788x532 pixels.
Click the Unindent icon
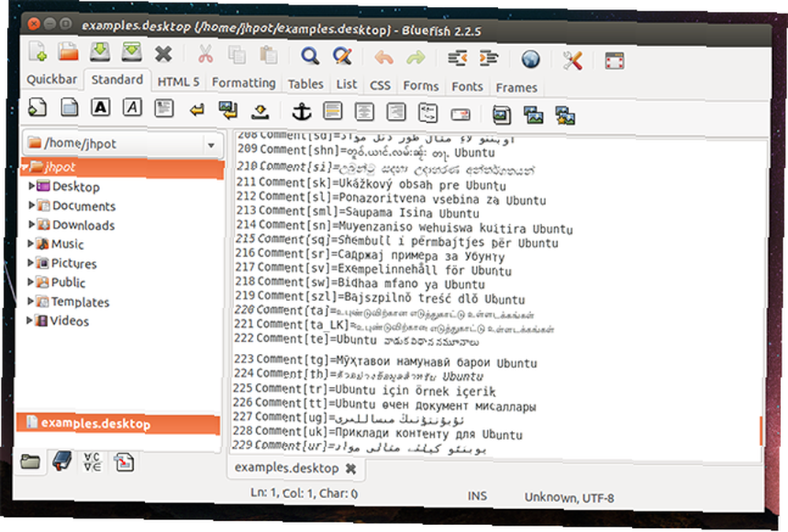457,59
